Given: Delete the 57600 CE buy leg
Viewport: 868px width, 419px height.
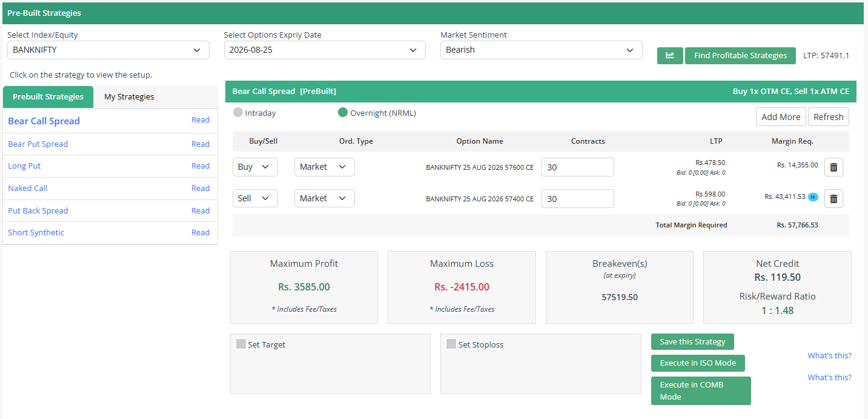Looking at the screenshot, I should click(x=833, y=167).
